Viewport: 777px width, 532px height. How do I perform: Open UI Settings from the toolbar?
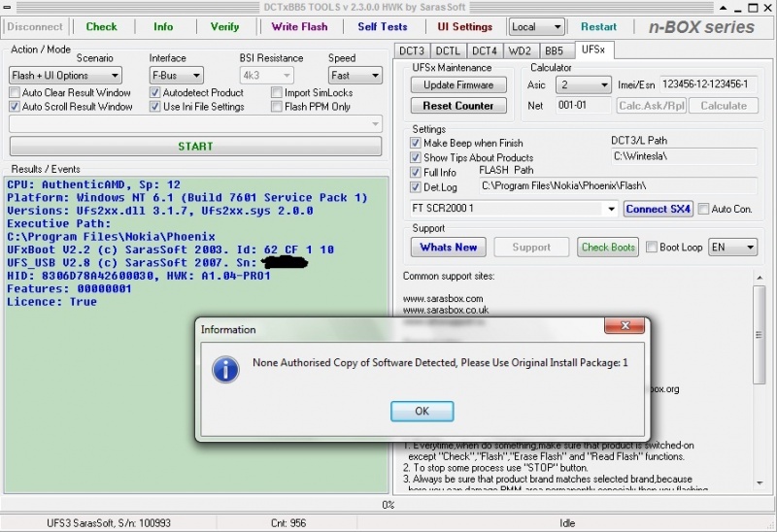(465, 27)
